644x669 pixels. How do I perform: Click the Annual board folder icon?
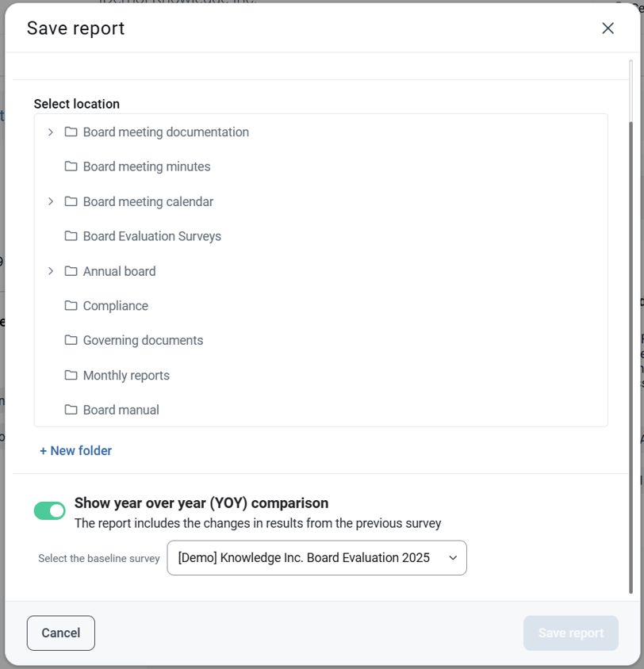pos(71,271)
